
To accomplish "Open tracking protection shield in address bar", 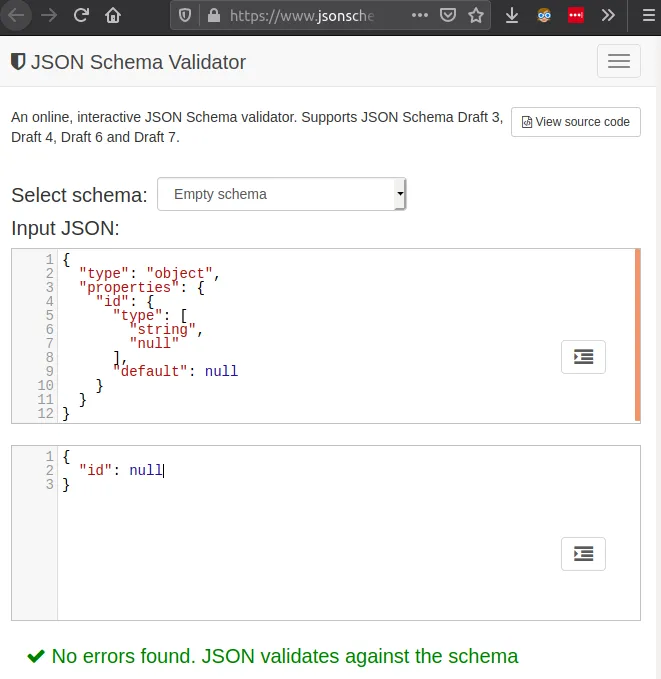I will pos(185,16).
